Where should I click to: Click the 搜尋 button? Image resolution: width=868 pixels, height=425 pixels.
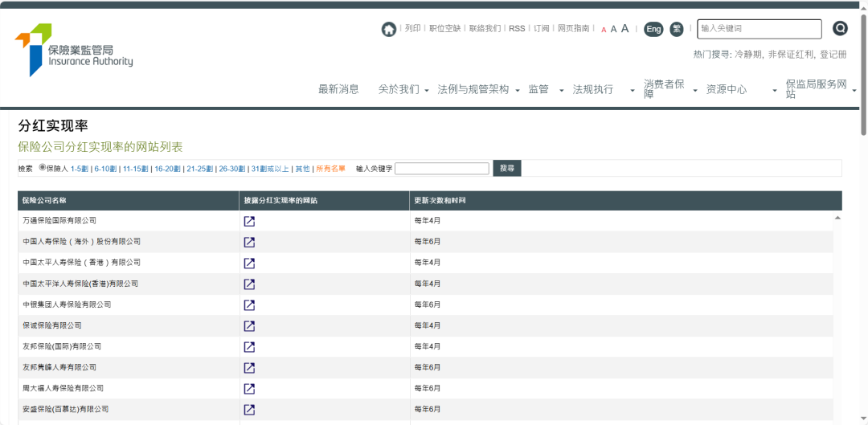507,168
